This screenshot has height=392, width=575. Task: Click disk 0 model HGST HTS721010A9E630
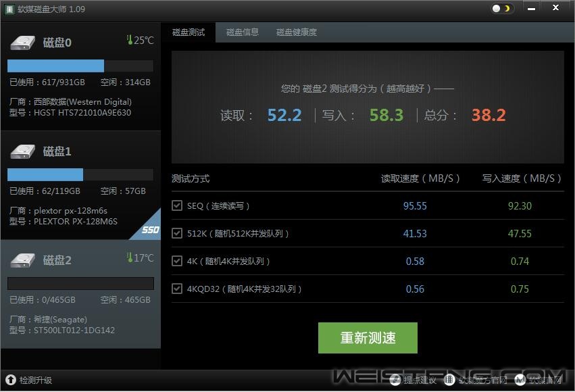[x=82, y=113]
